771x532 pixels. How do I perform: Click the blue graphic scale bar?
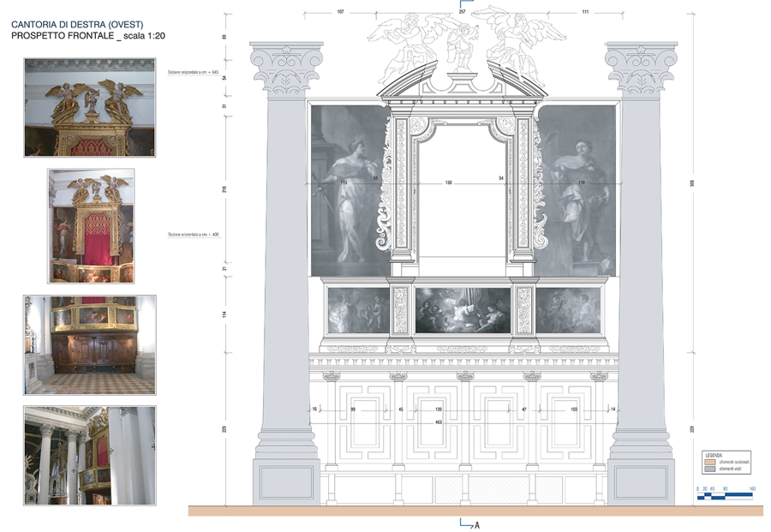[725, 497]
